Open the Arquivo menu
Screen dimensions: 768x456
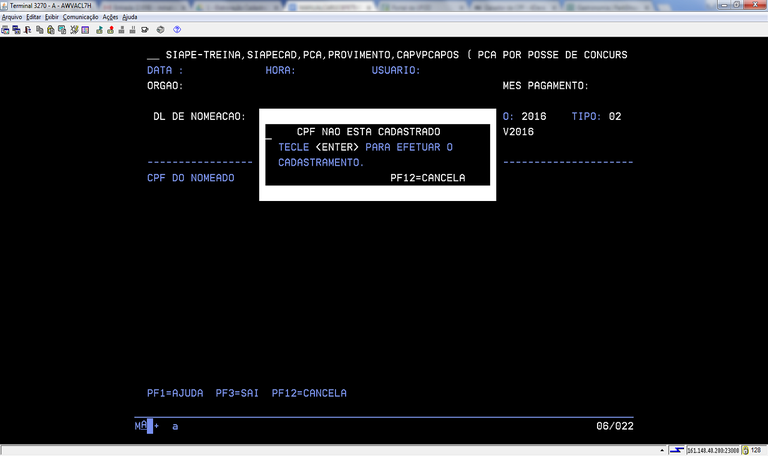(x=12, y=17)
